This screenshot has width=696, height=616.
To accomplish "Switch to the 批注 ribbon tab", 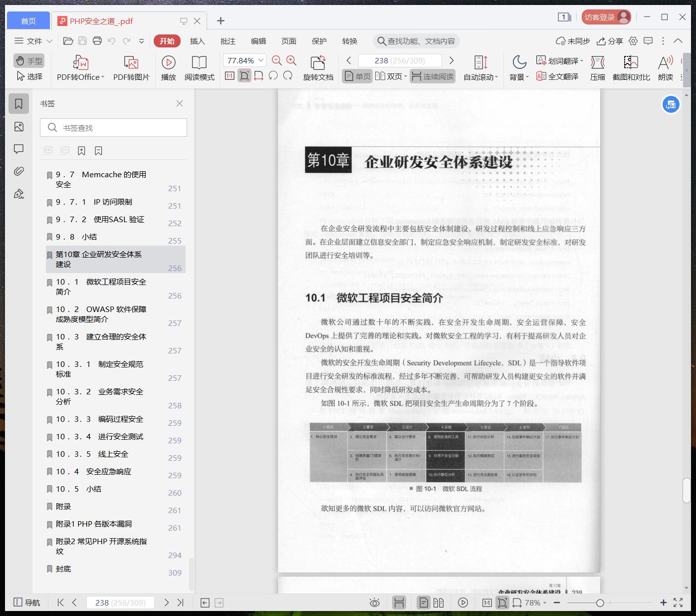I will 228,41.
